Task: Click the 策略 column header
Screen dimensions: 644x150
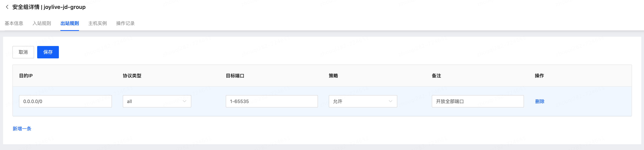Action: [333, 76]
